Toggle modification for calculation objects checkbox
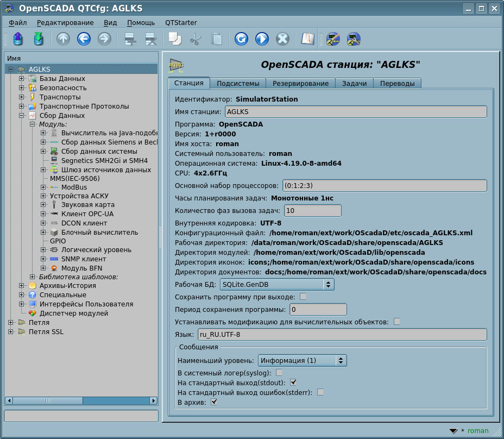 tap(397, 322)
